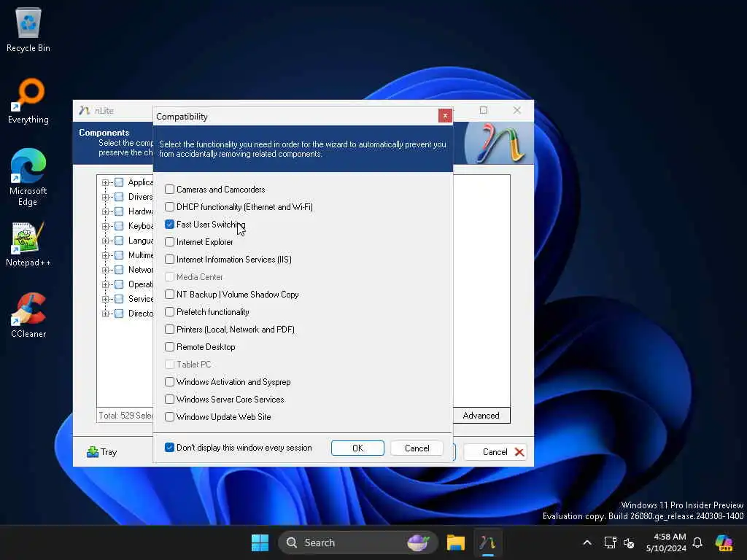
Task: Expand the Operating System Options node
Action: point(105,284)
